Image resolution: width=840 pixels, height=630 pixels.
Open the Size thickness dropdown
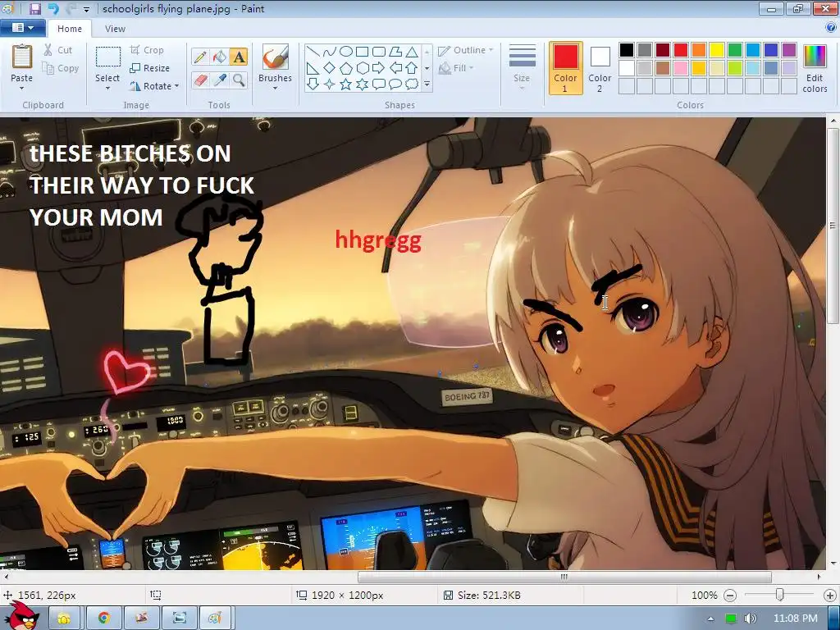pos(522,68)
